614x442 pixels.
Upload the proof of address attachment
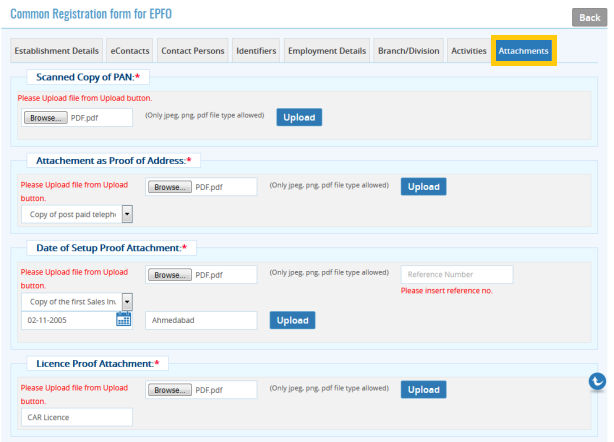pyautogui.click(x=423, y=187)
